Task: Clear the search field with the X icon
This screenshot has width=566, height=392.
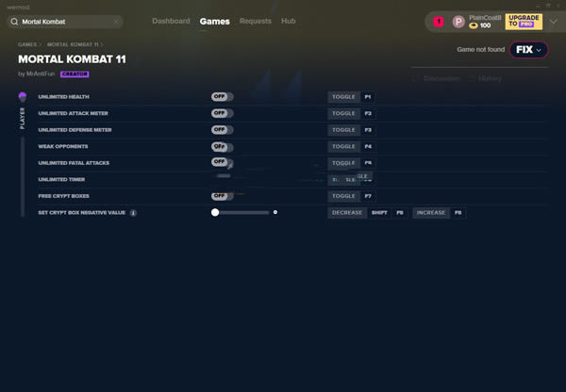Action: pos(116,21)
